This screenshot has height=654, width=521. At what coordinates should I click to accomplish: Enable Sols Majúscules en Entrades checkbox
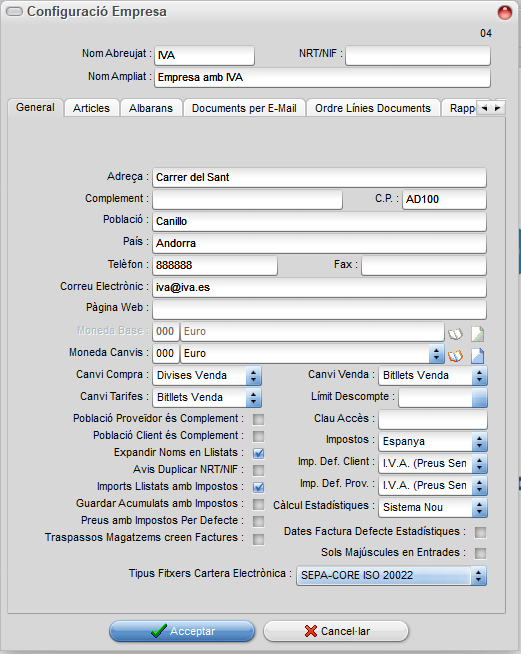pyautogui.click(x=481, y=553)
